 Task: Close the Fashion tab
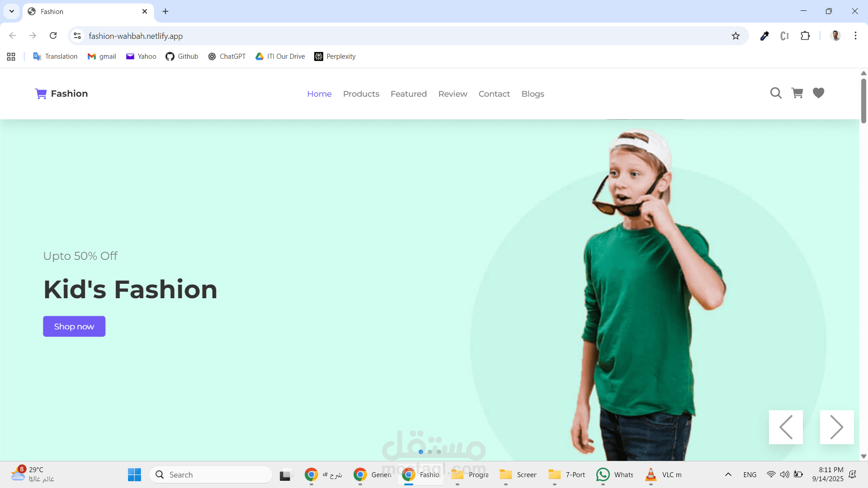145,11
